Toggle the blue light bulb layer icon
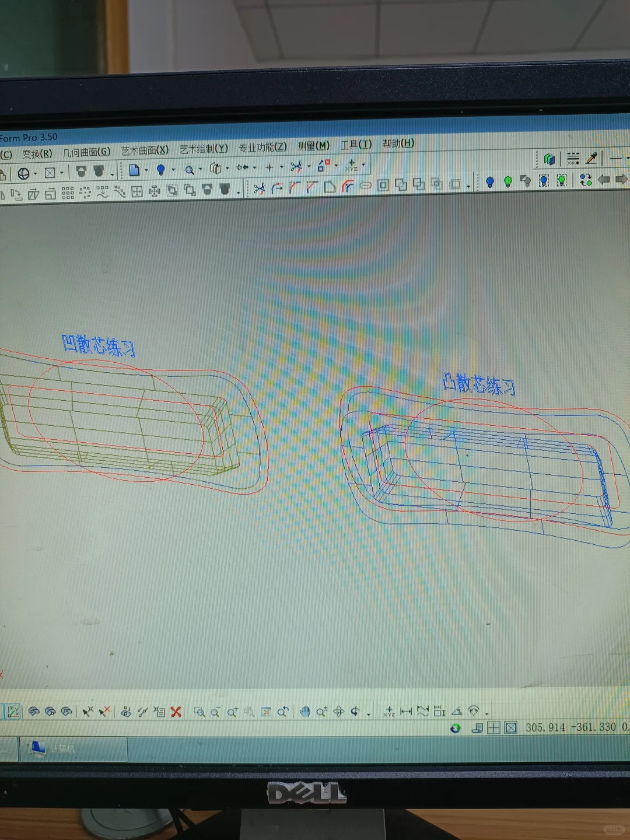 (490, 182)
